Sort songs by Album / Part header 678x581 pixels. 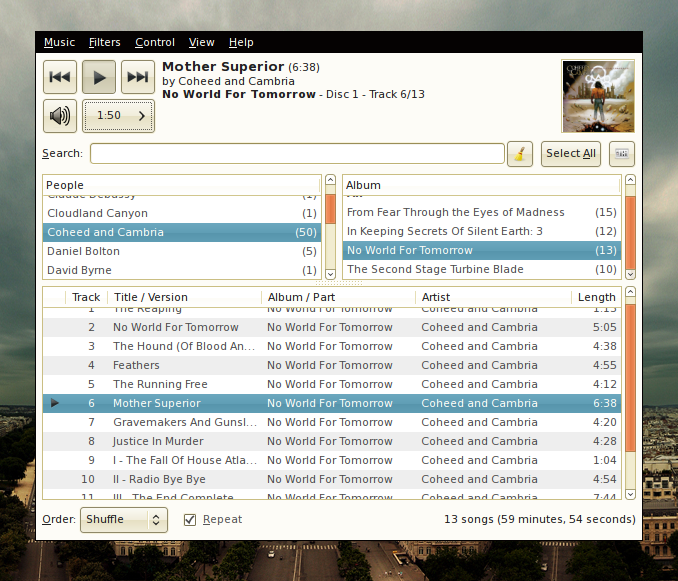[x=339, y=297]
